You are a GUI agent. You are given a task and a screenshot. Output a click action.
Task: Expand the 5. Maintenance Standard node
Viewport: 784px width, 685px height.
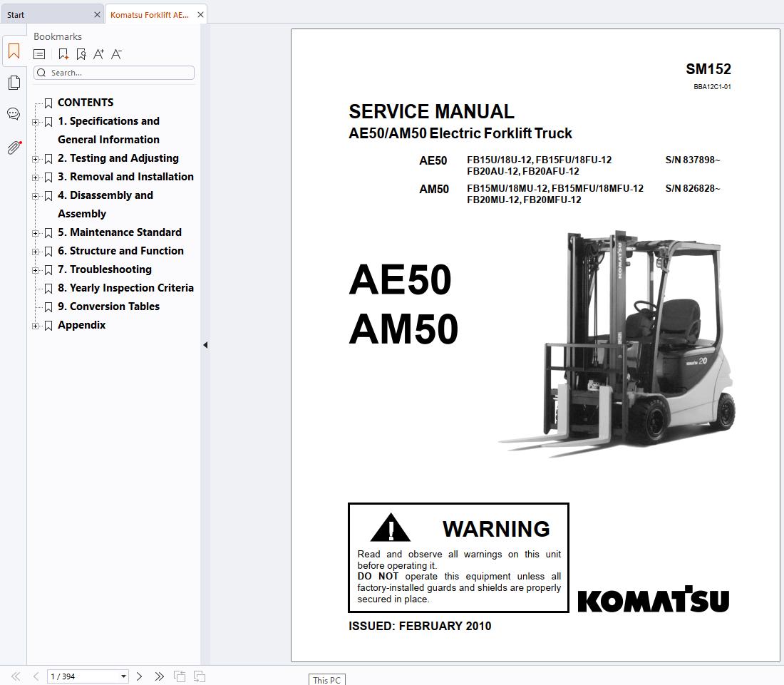pos(35,233)
